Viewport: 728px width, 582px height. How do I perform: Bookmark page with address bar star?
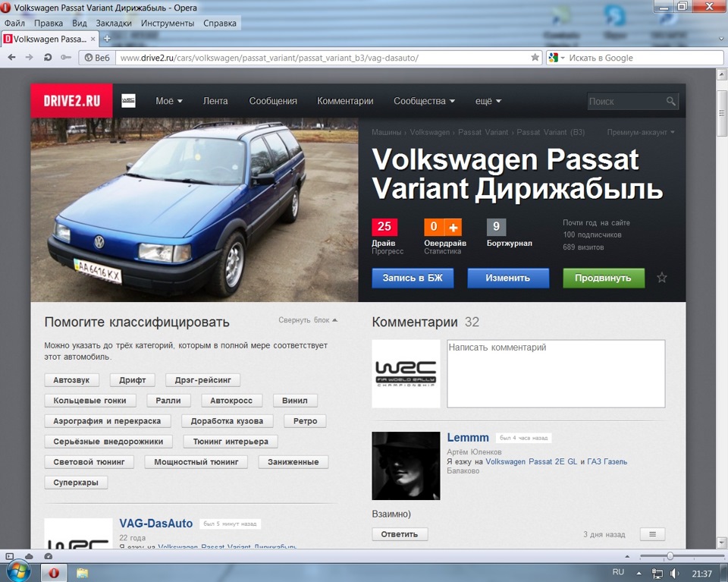[x=535, y=58]
